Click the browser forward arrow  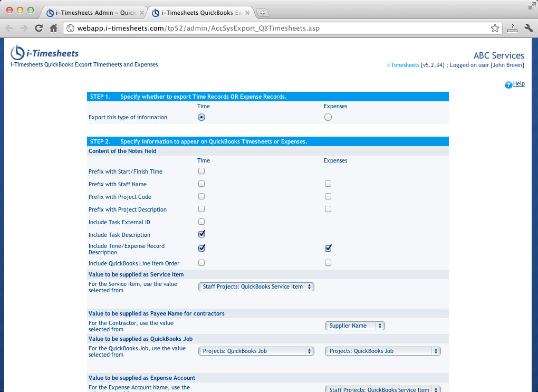click(x=24, y=28)
